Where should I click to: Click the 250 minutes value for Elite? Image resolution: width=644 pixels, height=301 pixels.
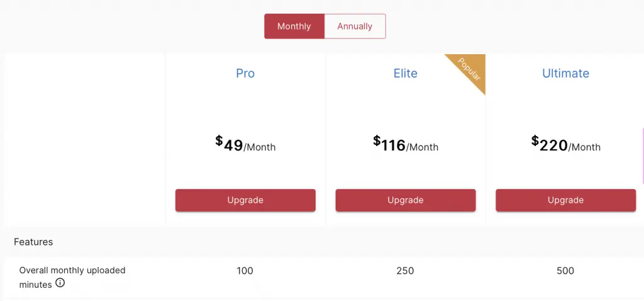[x=406, y=271]
